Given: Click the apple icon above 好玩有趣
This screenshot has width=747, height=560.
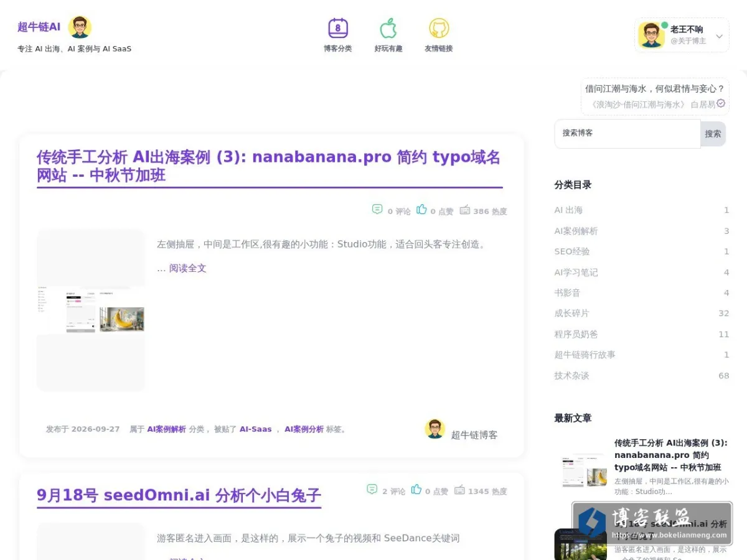Looking at the screenshot, I should coord(388,28).
